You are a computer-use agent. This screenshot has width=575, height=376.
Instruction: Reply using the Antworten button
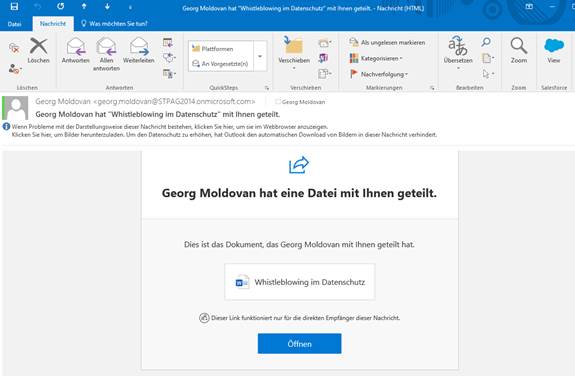click(76, 50)
